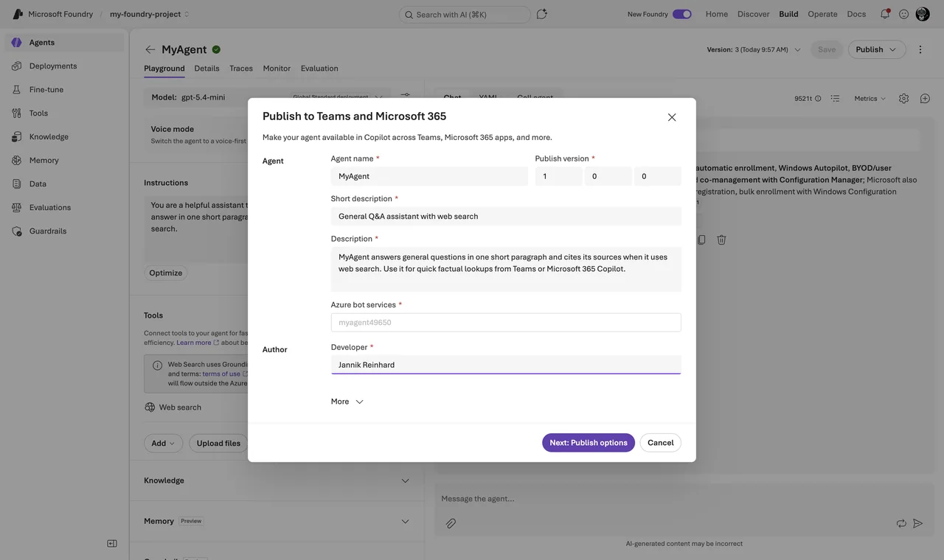Open the Knowledge sidebar section
The height and width of the screenshot is (560, 944).
[x=65, y=137]
